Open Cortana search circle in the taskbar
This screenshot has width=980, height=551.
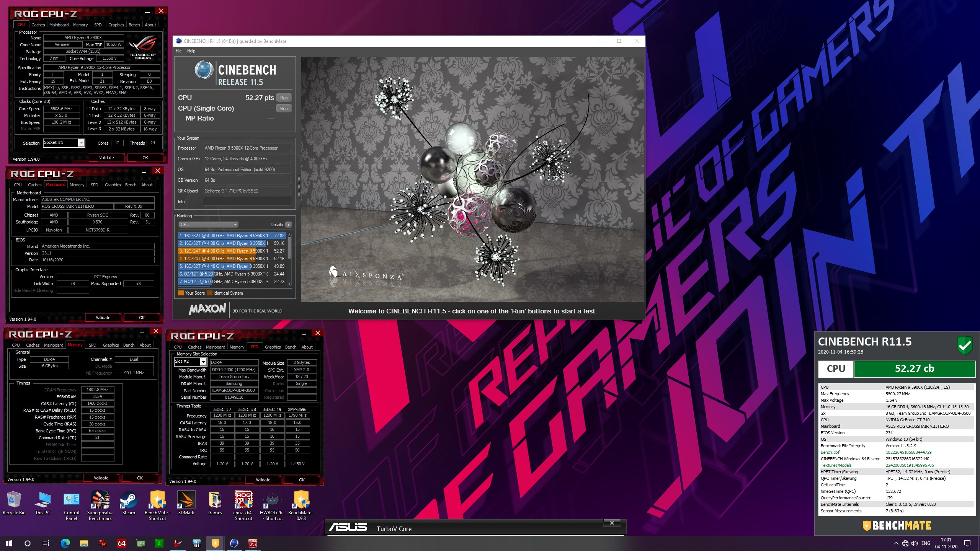point(27,543)
